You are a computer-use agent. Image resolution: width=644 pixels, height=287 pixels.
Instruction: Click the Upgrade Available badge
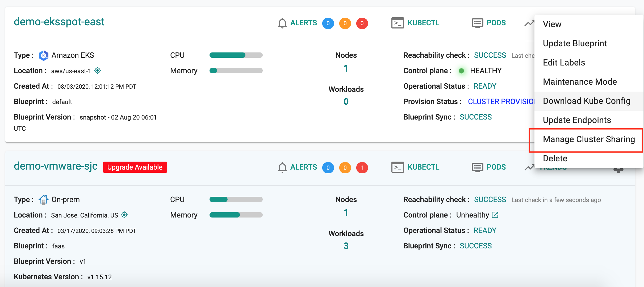(x=135, y=167)
